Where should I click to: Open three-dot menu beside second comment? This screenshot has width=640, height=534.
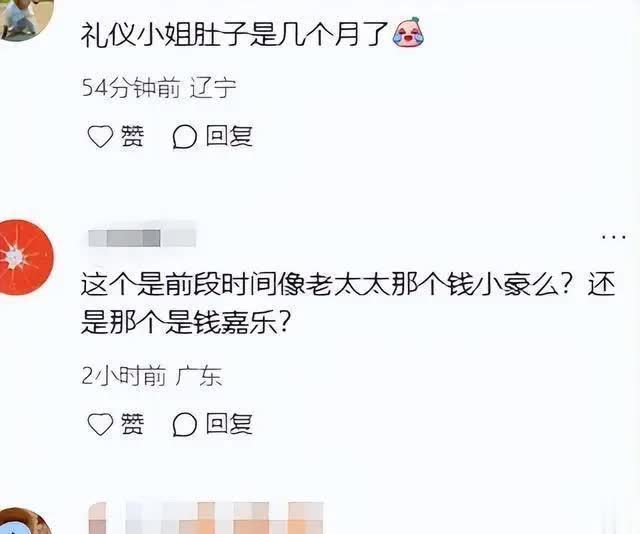tap(613, 236)
